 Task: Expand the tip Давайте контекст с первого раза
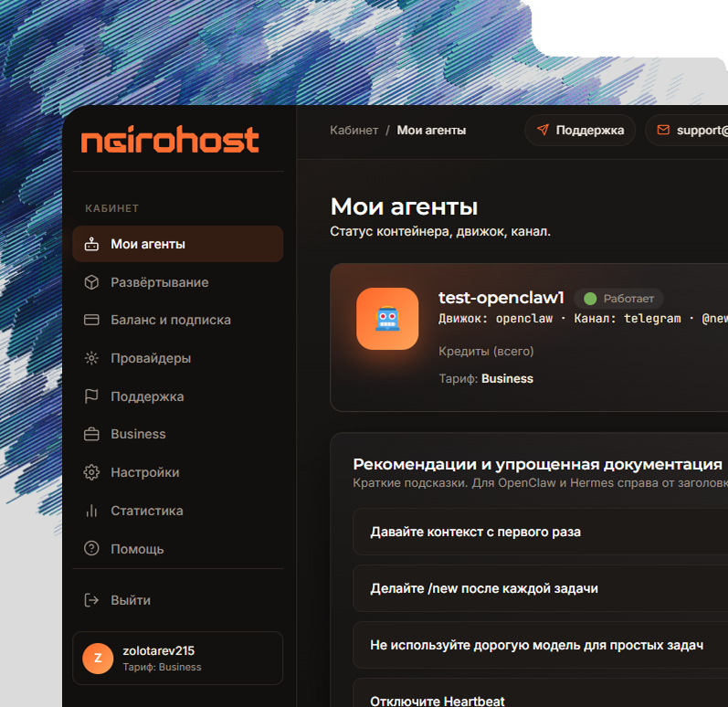click(x=540, y=532)
